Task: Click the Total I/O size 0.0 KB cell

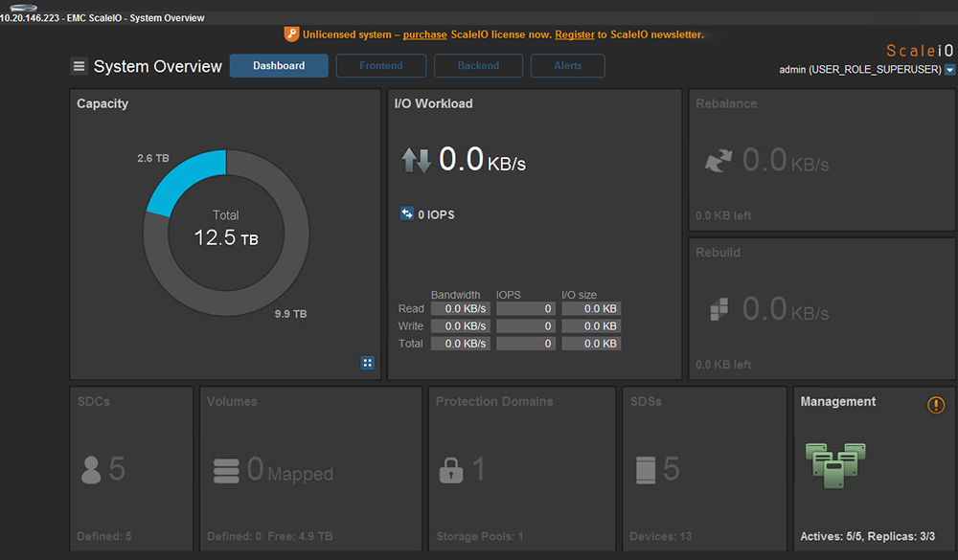Action: pyautogui.click(x=591, y=344)
